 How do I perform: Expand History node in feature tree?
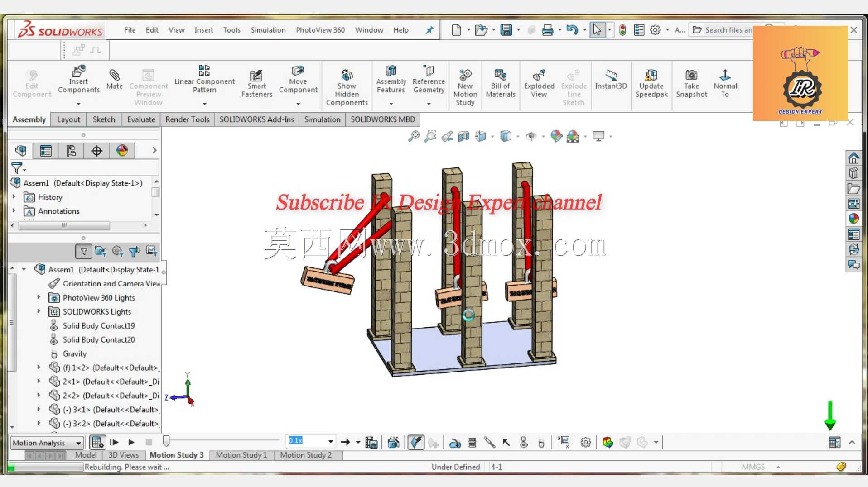14,197
